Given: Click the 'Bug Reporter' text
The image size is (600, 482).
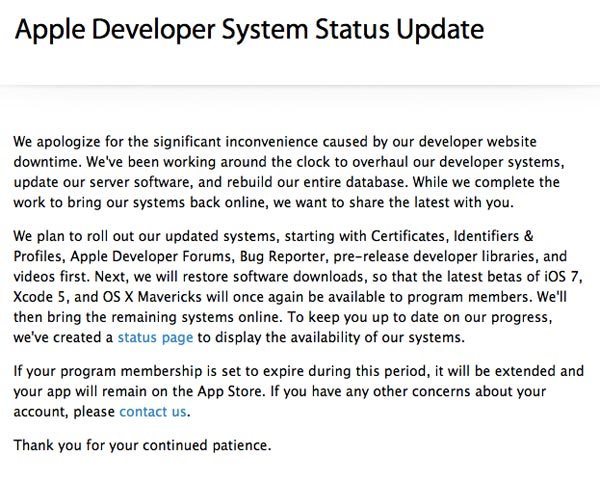Looking at the screenshot, I should click(x=282, y=256).
